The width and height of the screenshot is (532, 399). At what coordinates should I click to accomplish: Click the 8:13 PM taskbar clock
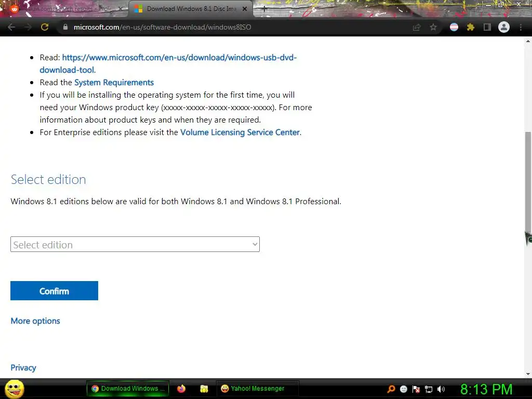click(486, 389)
